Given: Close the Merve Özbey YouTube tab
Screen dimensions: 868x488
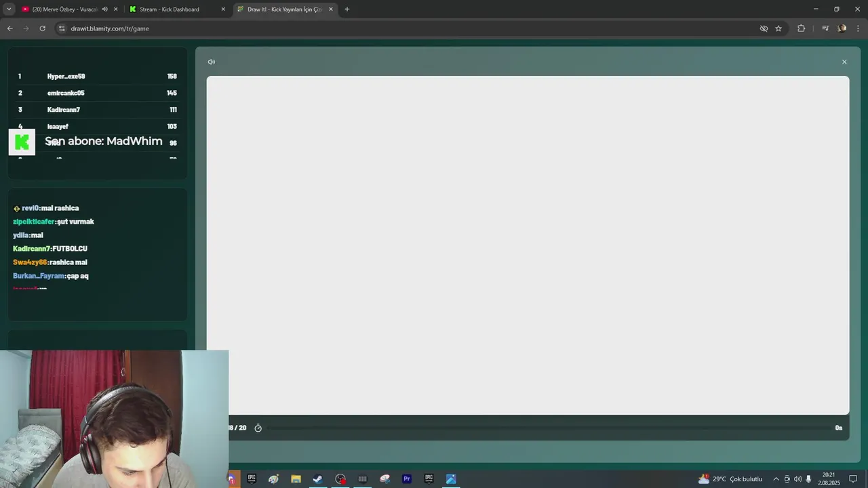Looking at the screenshot, I should click(116, 9).
